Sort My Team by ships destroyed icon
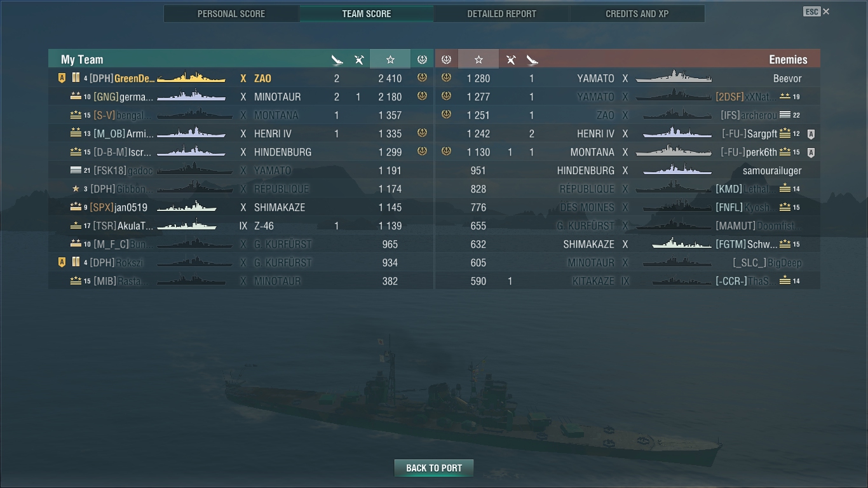This screenshot has width=868, height=488. pyautogui.click(x=337, y=59)
